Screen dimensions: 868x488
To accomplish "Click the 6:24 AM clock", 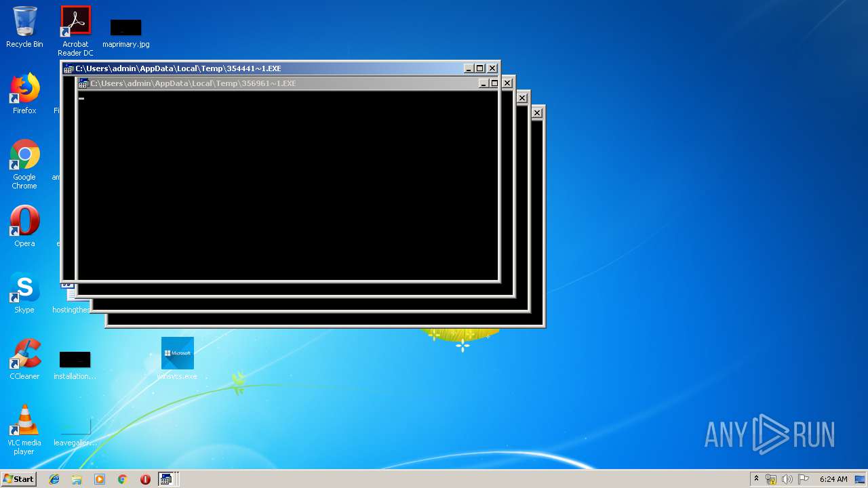I will tap(833, 479).
